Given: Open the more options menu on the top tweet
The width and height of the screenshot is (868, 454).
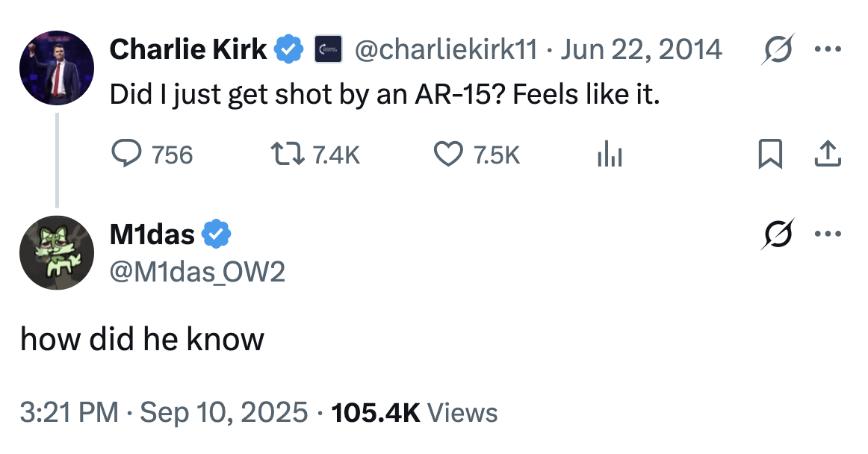Looking at the screenshot, I should (828, 50).
